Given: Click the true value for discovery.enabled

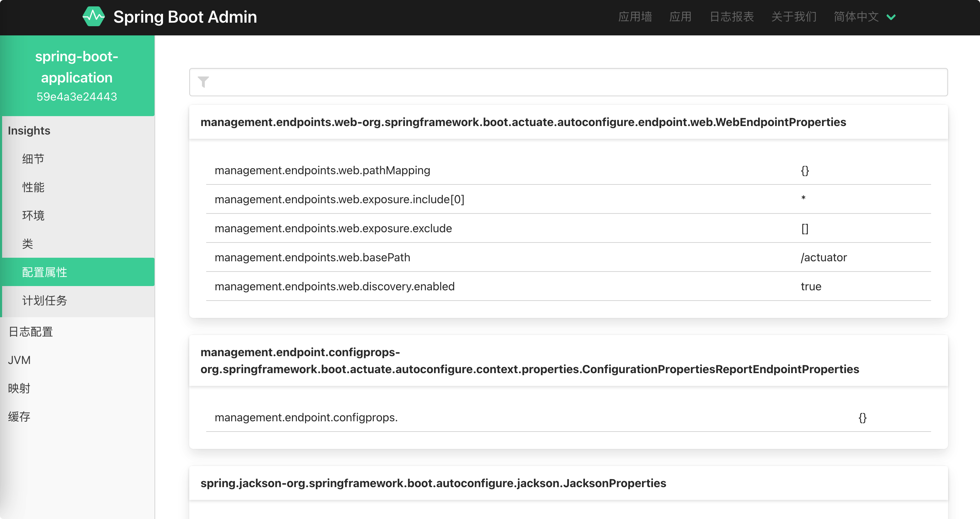Looking at the screenshot, I should (811, 286).
